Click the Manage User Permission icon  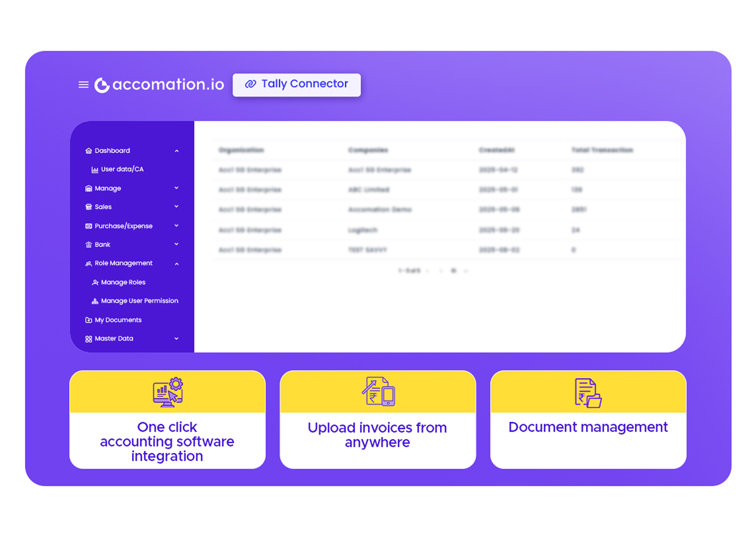tap(95, 301)
